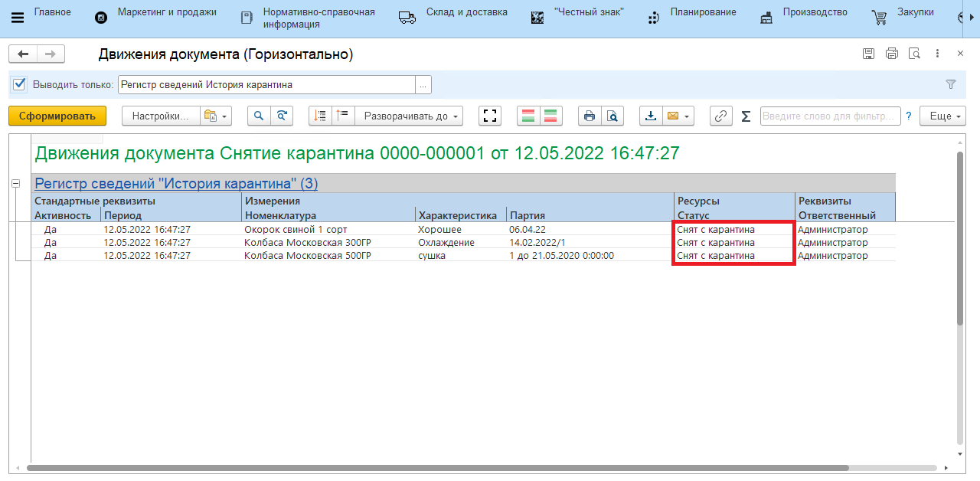980x481 pixels.
Task: Click the save report download icon
Action: point(651,116)
